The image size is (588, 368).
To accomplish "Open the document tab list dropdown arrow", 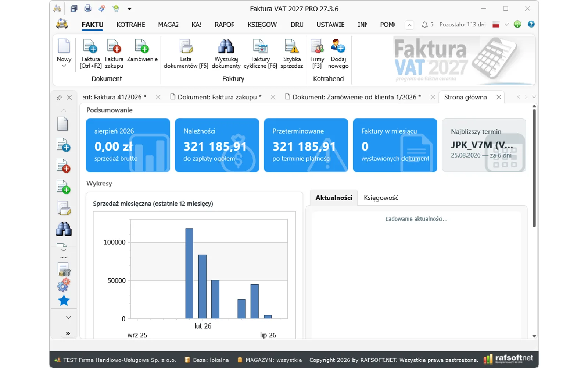I will 534,97.
